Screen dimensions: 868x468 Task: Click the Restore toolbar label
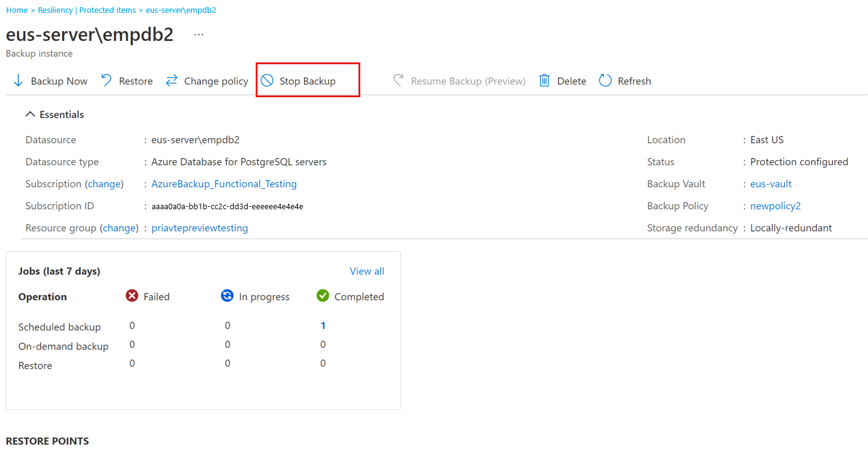coord(136,81)
